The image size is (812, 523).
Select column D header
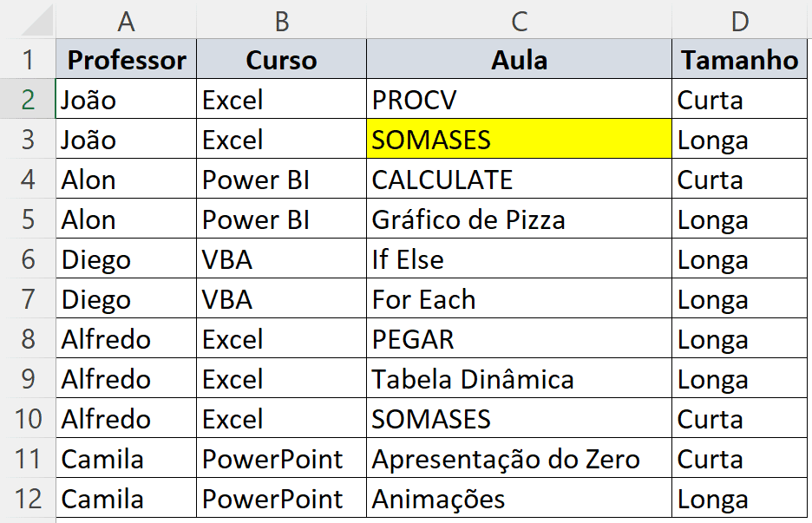coord(739,21)
